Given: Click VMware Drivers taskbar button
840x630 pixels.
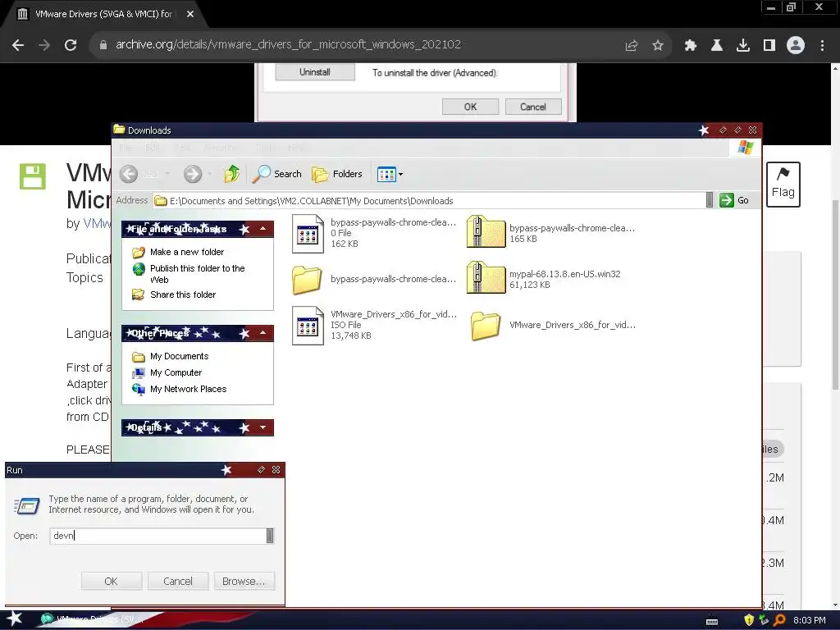Looking at the screenshot, I should 91,620.
